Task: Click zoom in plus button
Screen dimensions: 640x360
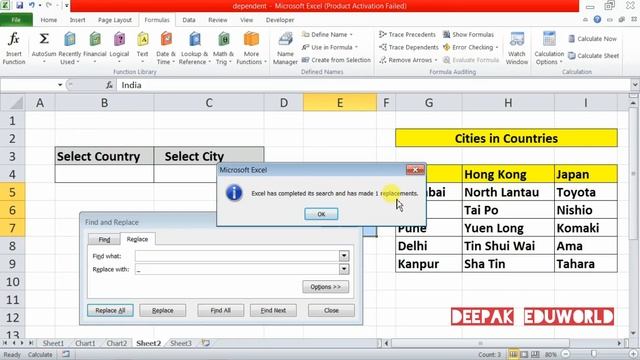Action: pyautogui.click(x=633, y=354)
